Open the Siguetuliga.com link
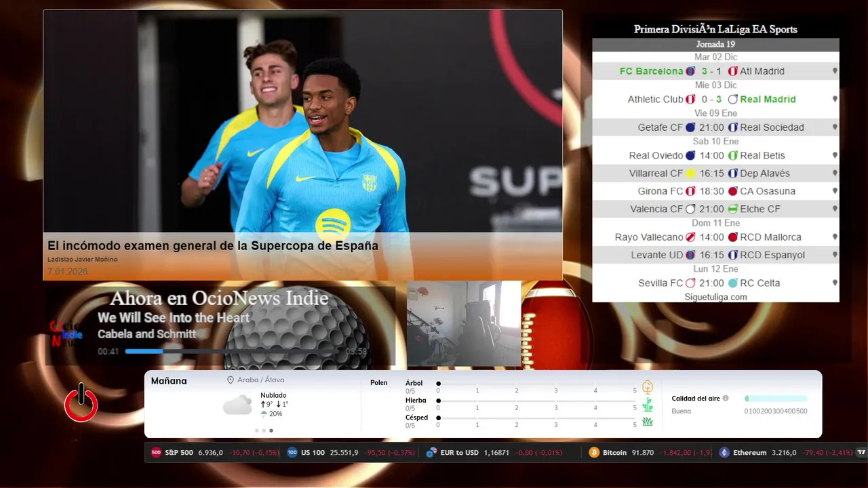This screenshot has width=868, height=488. [x=715, y=297]
